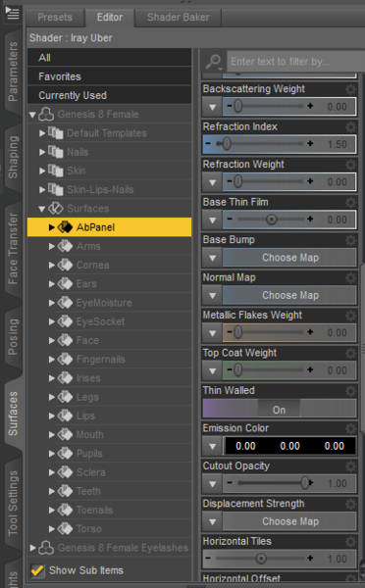This screenshot has height=588, width=365.
Task: Click Choose Map under Normal Map
Action: (289, 296)
